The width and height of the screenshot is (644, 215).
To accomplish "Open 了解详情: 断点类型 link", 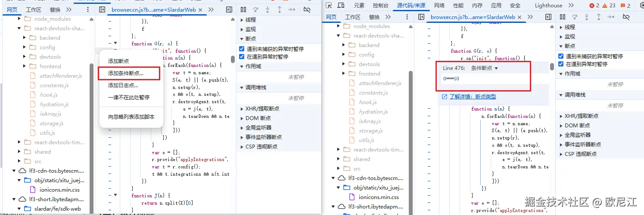I will 473,97.
